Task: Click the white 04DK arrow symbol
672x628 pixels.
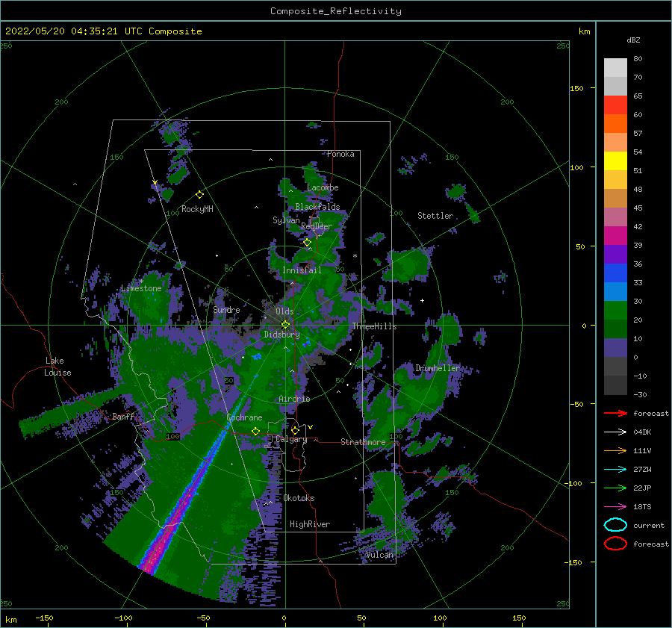Action: 615,432
